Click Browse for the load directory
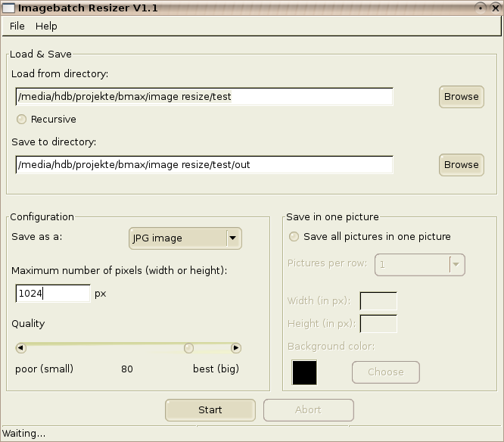 coord(462,97)
